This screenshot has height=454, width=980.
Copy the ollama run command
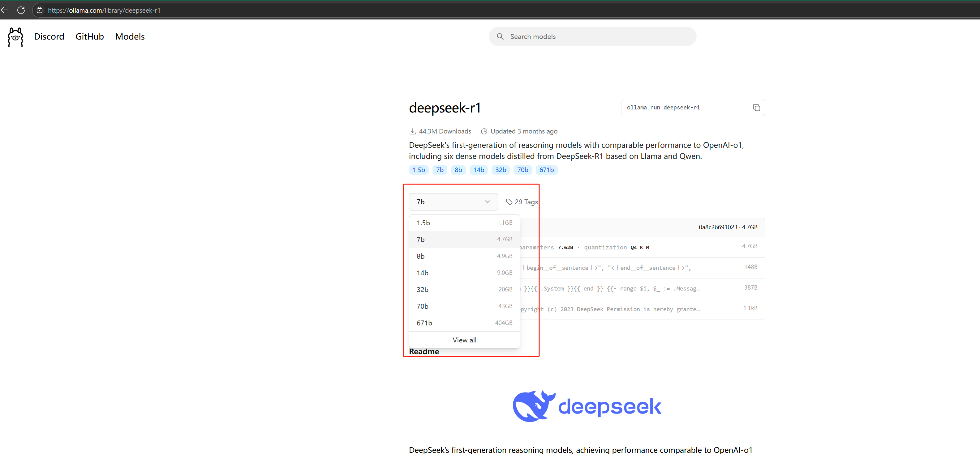point(756,108)
